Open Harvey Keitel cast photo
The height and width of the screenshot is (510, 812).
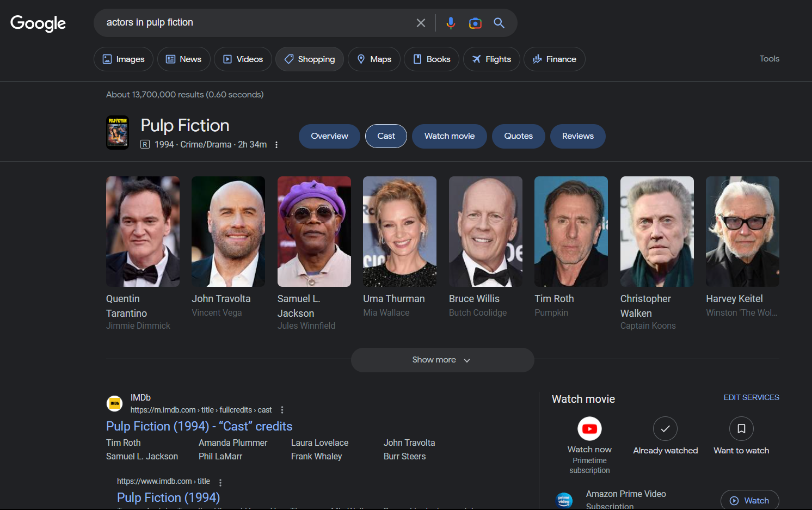[x=742, y=231]
